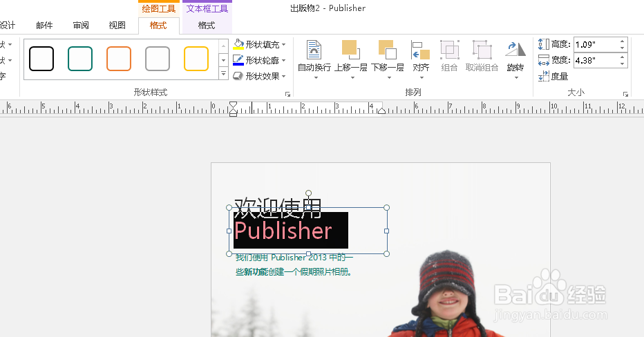This screenshot has width=644, height=337.
Task: Click the shape outline pen icon
Action: (x=238, y=60)
